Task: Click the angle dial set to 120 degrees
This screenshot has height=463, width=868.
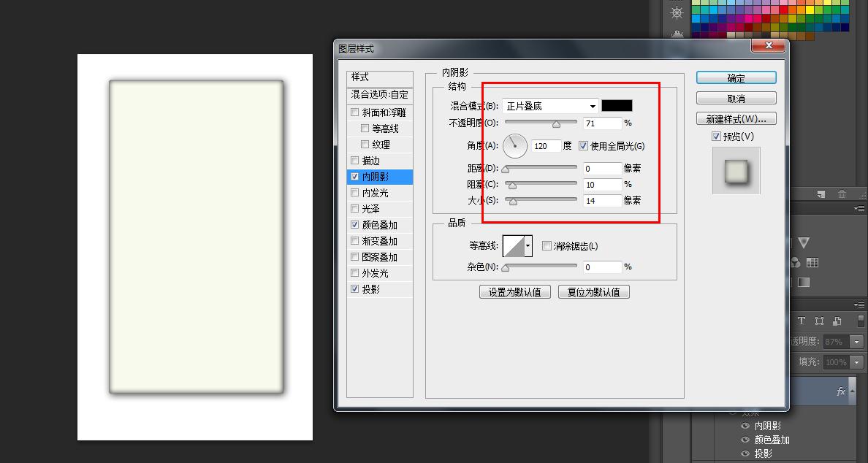Action: 515,145
